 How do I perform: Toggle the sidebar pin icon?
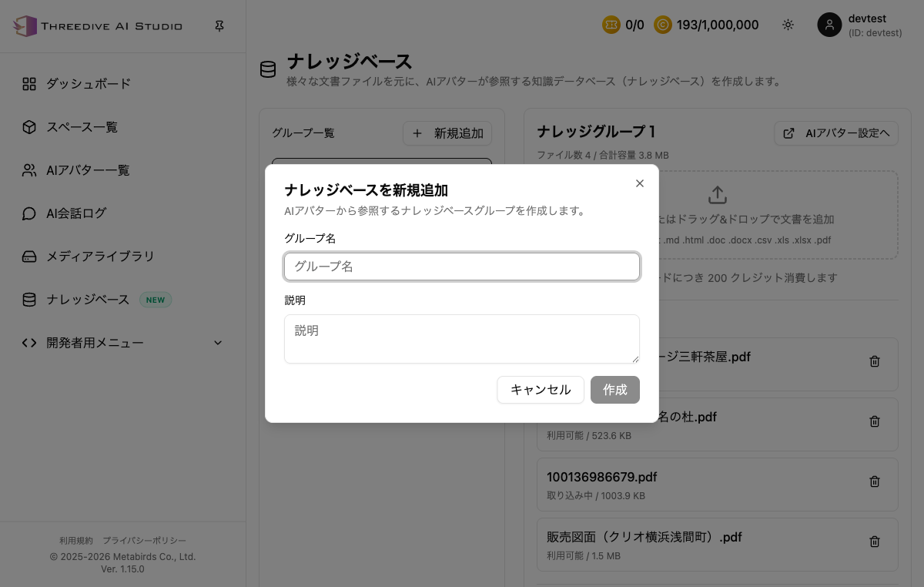click(x=219, y=26)
